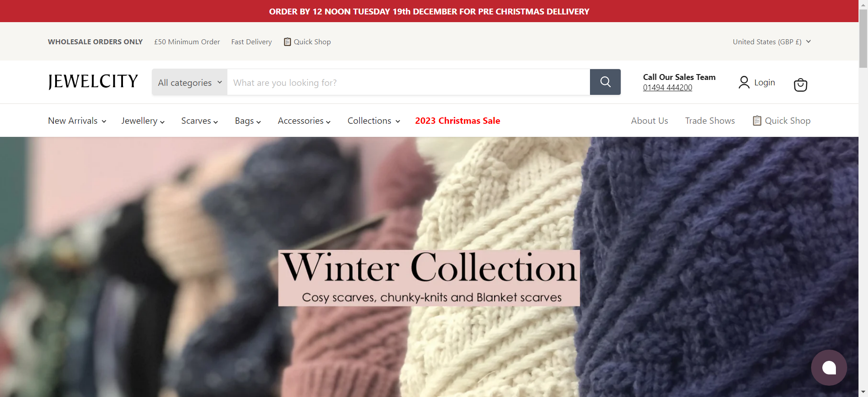
Task: Expand the All categories dropdown
Action: (190, 82)
